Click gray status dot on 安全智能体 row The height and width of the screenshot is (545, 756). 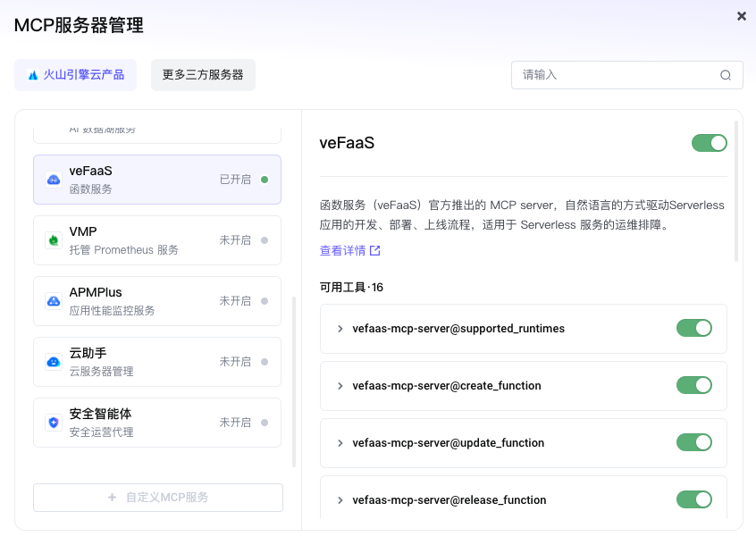265,423
